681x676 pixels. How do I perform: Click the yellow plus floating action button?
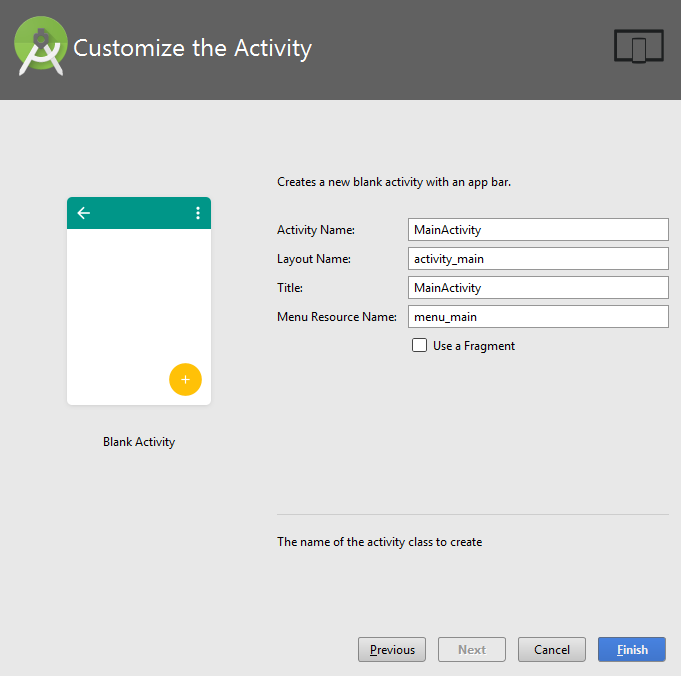185,379
